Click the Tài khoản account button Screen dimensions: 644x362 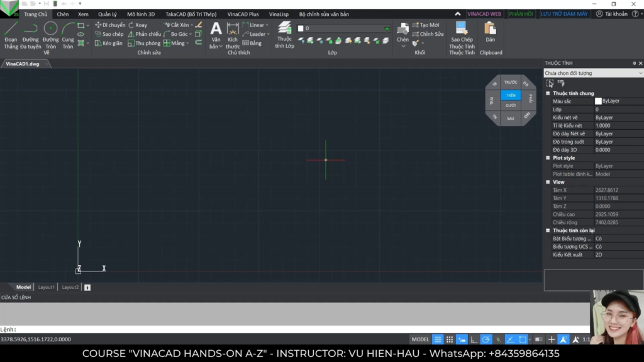click(x=612, y=14)
